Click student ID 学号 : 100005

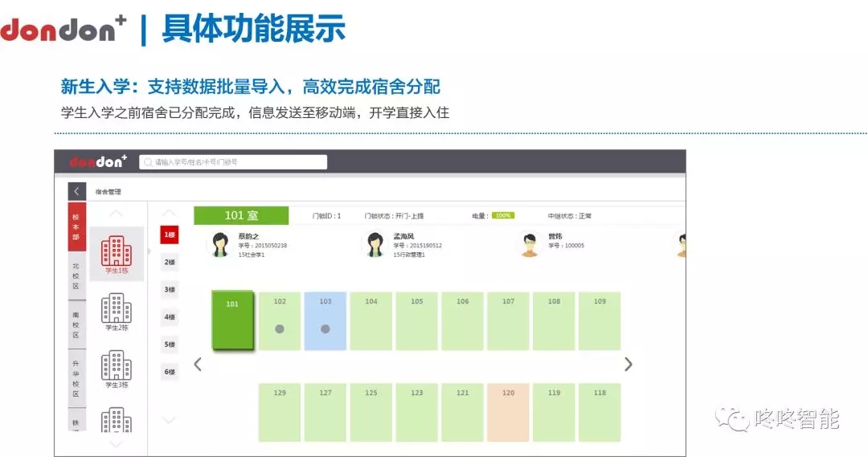566,246
